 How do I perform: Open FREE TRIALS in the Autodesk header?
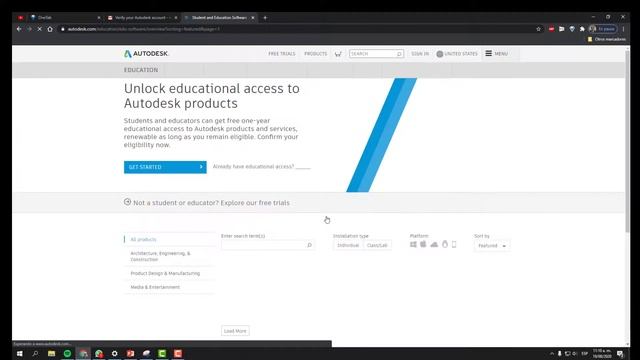282,54
